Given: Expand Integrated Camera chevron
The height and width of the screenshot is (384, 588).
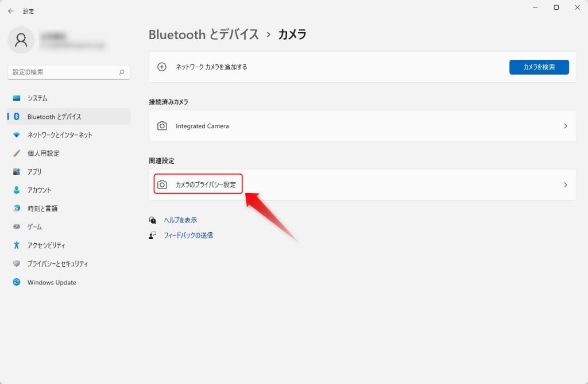Looking at the screenshot, I should tap(566, 126).
